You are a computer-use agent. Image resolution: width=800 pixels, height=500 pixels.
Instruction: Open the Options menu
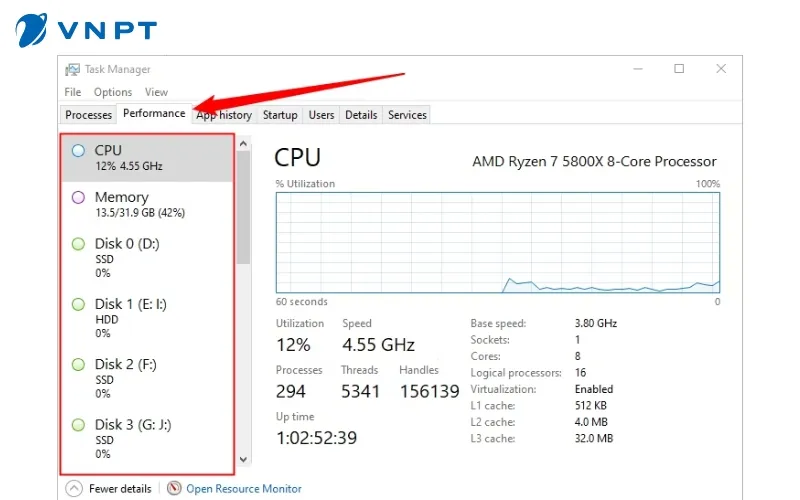[113, 92]
